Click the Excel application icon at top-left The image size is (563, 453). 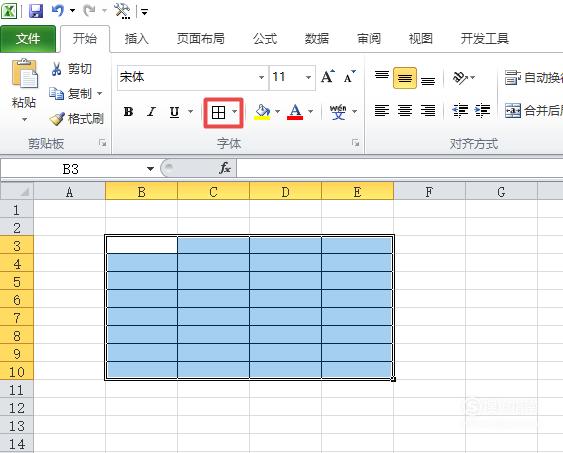9,11
